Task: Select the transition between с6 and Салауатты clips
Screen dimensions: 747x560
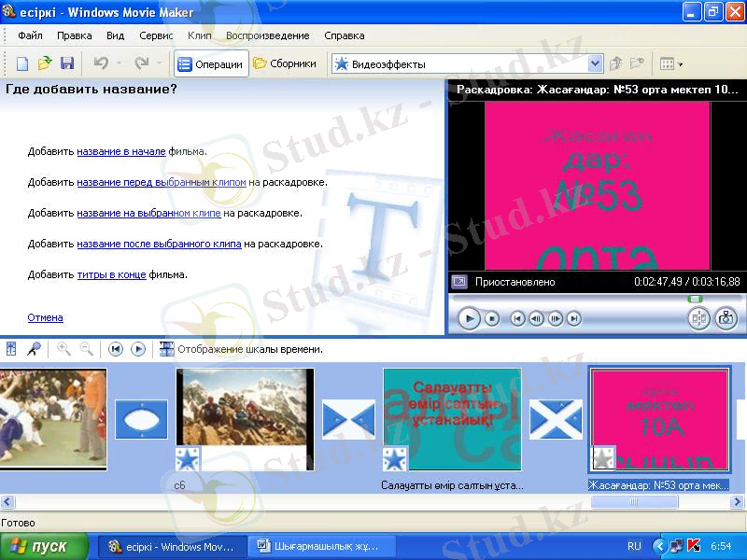Action: tap(348, 419)
